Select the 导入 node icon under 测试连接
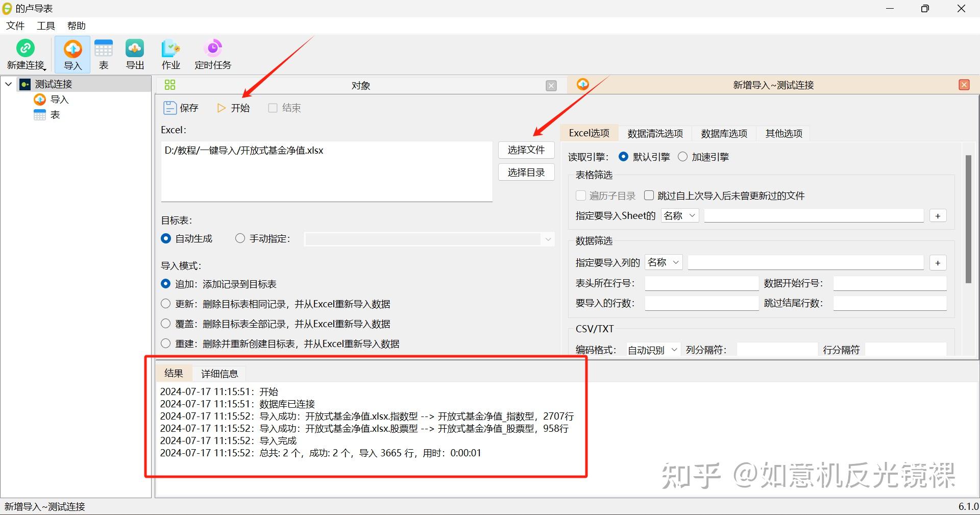This screenshot has height=515, width=980. pyautogui.click(x=40, y=100)
